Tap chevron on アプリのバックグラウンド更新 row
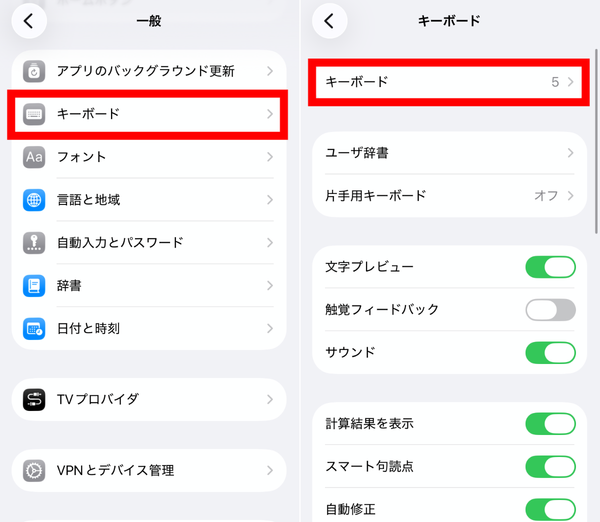The height and width of the screenshot is (522, 600). (x=270, y=71)
